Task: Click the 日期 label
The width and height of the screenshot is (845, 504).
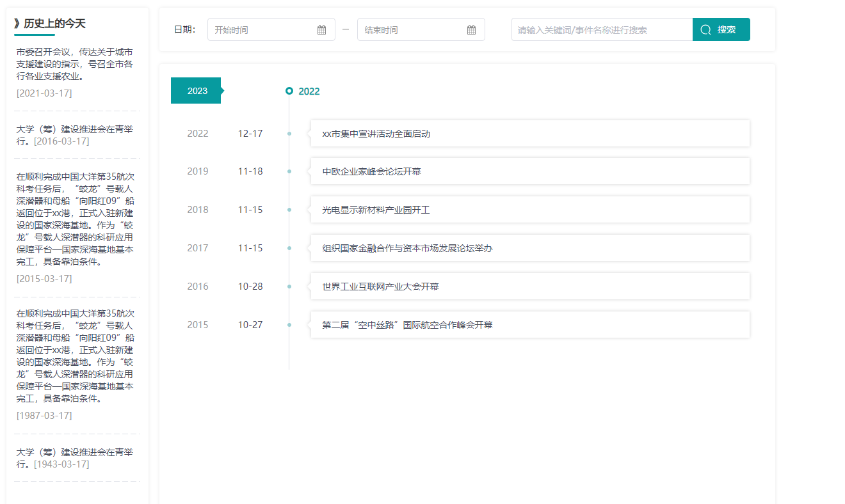Action: click(184, 29)
